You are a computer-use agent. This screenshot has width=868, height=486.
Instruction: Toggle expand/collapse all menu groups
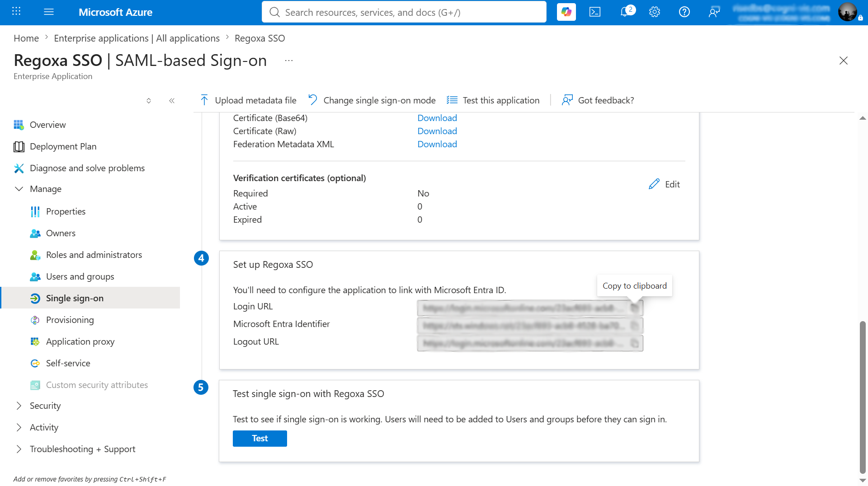coord(149,101)
